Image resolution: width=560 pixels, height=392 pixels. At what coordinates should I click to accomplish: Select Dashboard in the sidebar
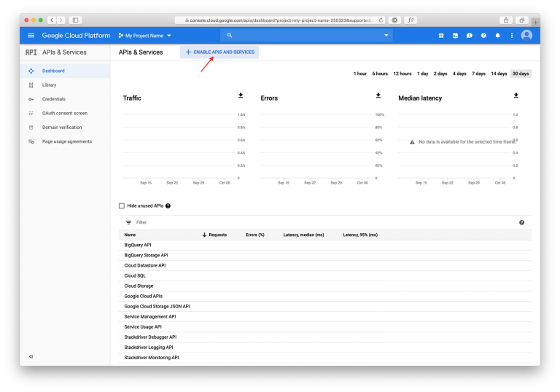click(x=65, y=71)
